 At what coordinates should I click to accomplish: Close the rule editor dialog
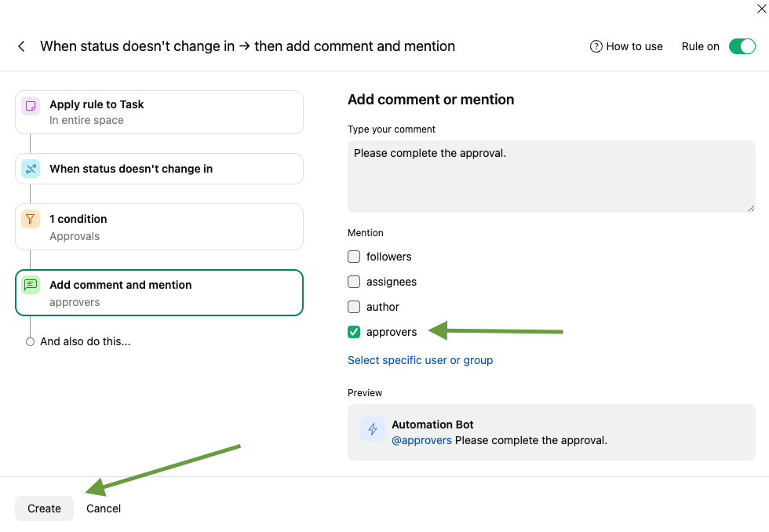[760, 9]
